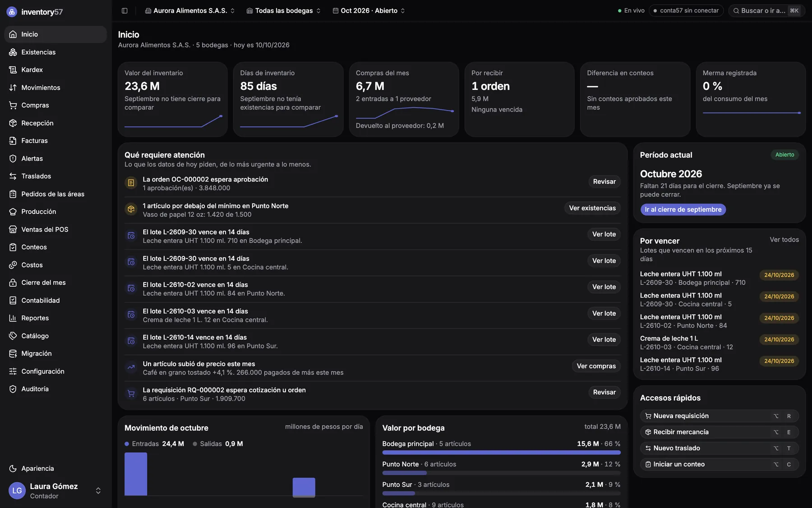Click Ver lote for L-2610-03
The height and width of the screenshot is (508, 812).
[x=604, y=313]
